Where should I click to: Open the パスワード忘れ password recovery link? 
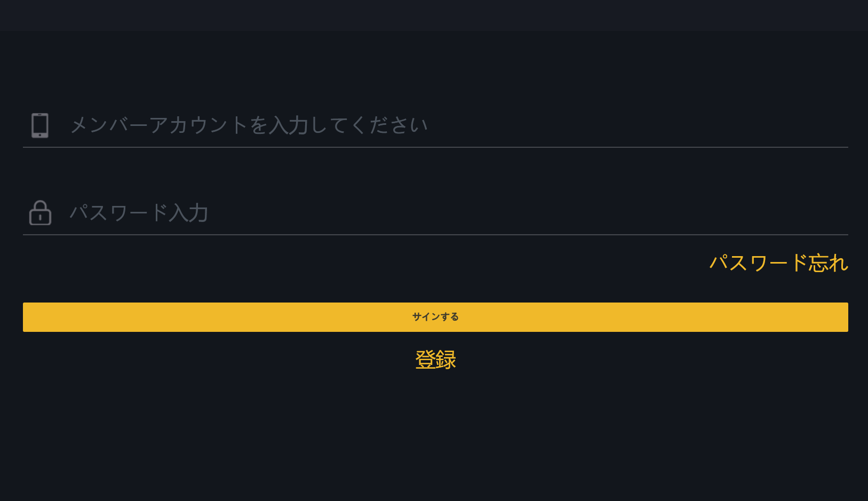tap(778, 263)
